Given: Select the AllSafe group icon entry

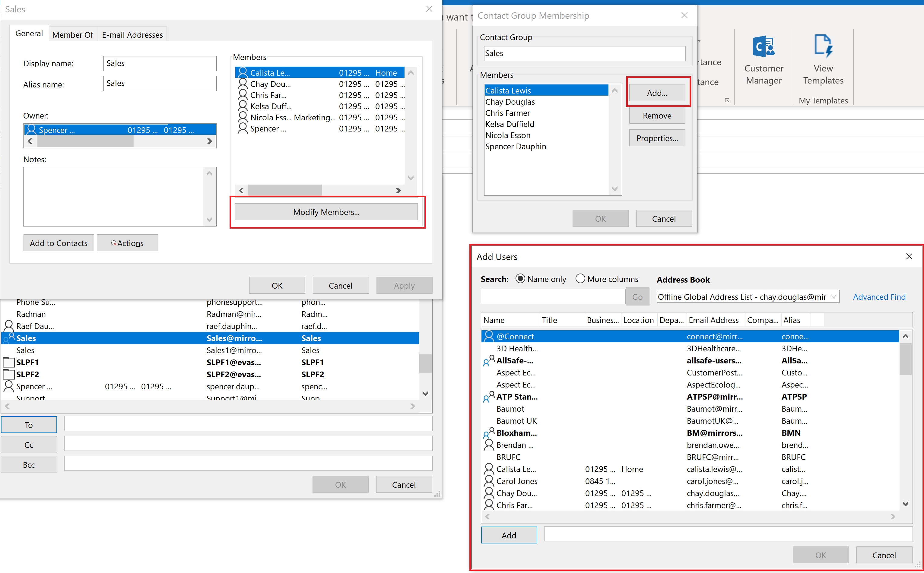Looking at the screenshot, I should coord(488,360).
